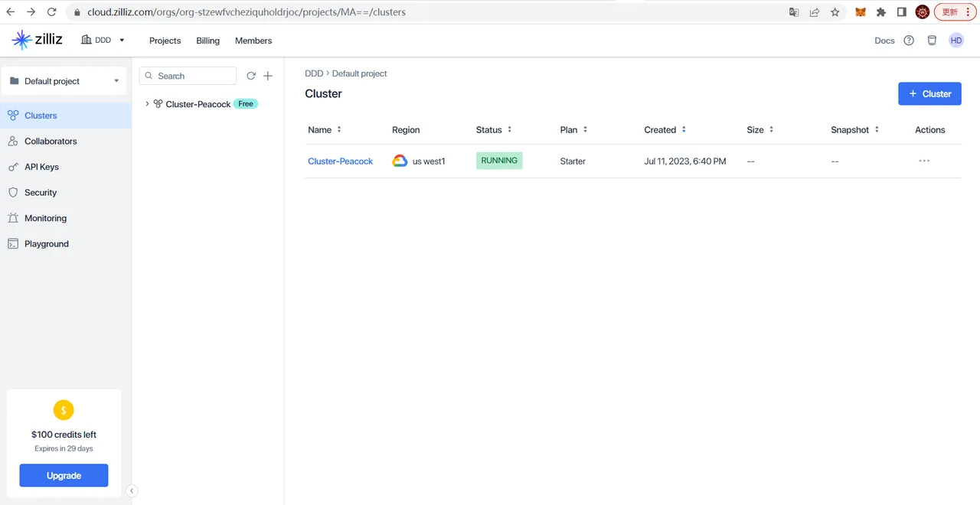Click the help question mark icon
Image resolution: width=980 pixels, height=505 pixels.
[x=909, y=41]
